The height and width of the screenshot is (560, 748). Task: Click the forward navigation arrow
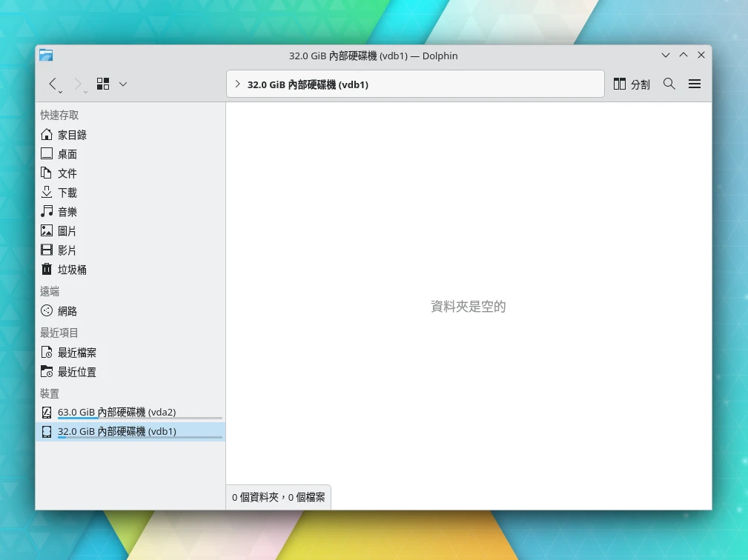77,84
